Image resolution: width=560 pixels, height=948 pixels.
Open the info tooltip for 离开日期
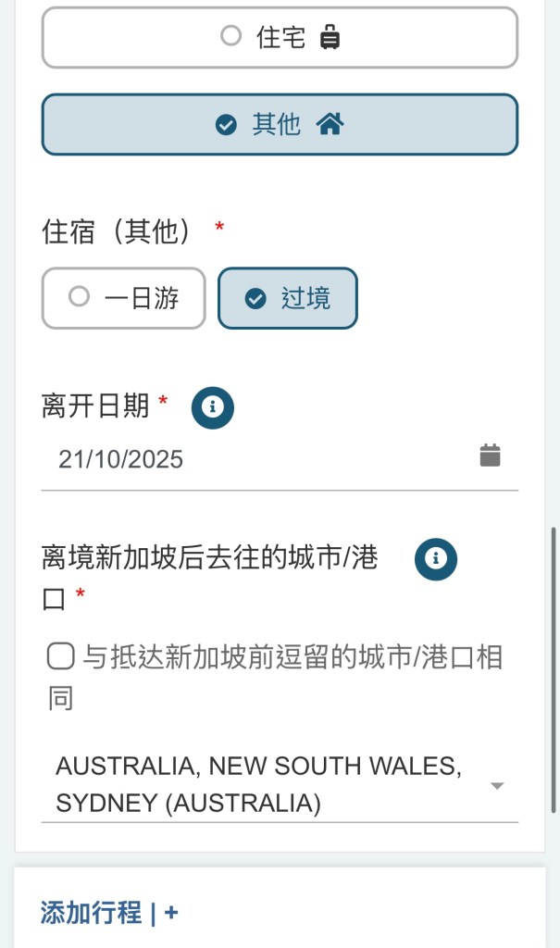(x=213, y=407)
